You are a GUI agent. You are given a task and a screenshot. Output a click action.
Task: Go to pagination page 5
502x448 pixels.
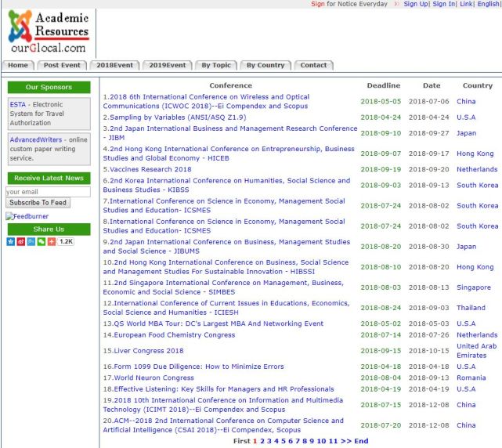[x=284, y=441]
